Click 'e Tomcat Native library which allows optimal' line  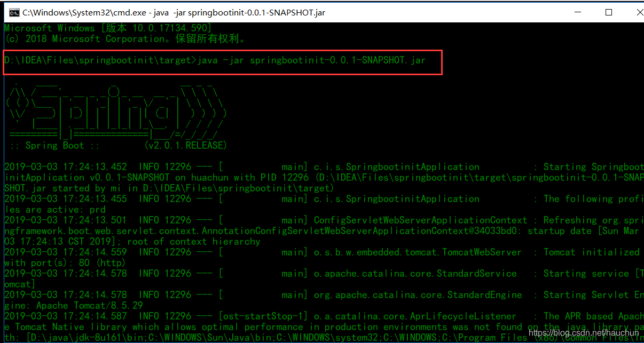(324, 326)
